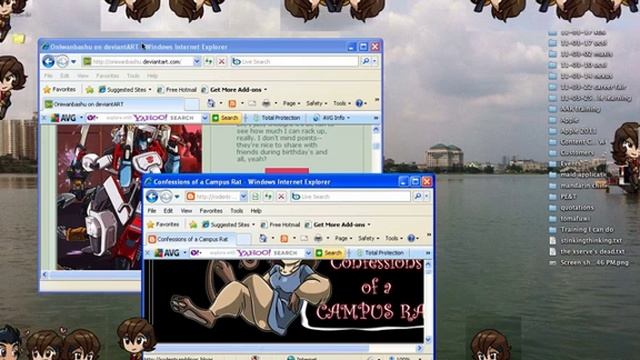This screenshot has width=640, height=360.
Task: Open Edit menu in Campus Rat window
Action: [168, 211]
